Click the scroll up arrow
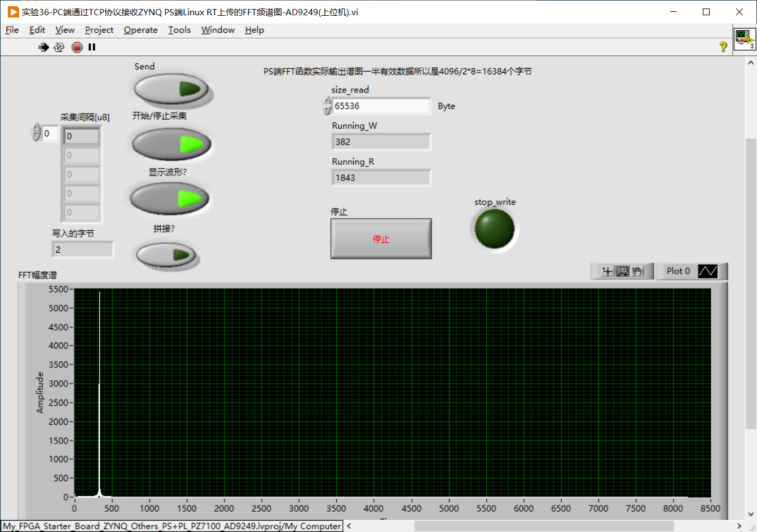 coord(751,63)
